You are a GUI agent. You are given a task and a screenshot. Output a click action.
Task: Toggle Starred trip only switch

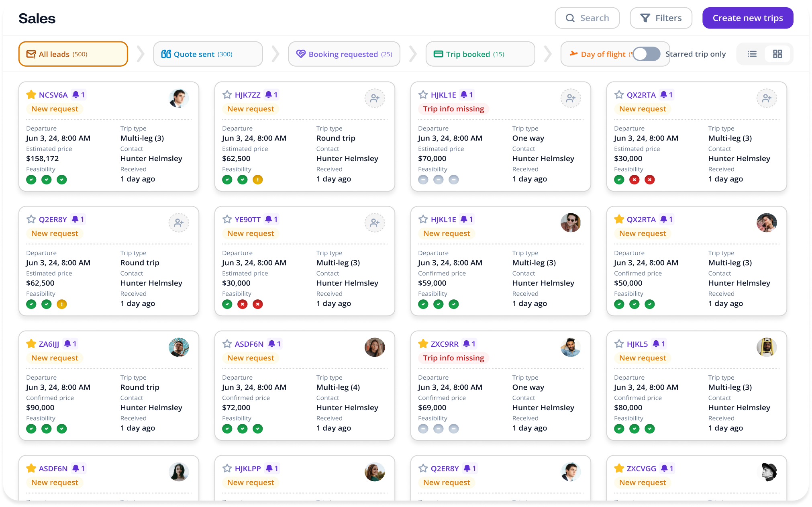[647, 54]
